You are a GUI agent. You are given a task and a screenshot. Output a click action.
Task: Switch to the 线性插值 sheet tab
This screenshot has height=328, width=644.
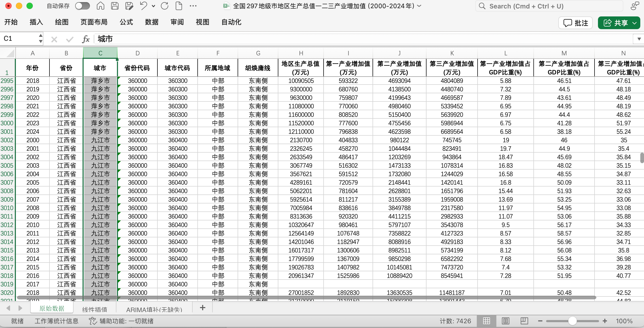pos(94,309)
